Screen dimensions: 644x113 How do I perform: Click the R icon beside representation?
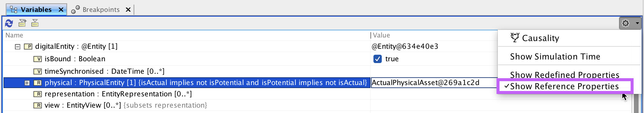click(x=37, y=94)
